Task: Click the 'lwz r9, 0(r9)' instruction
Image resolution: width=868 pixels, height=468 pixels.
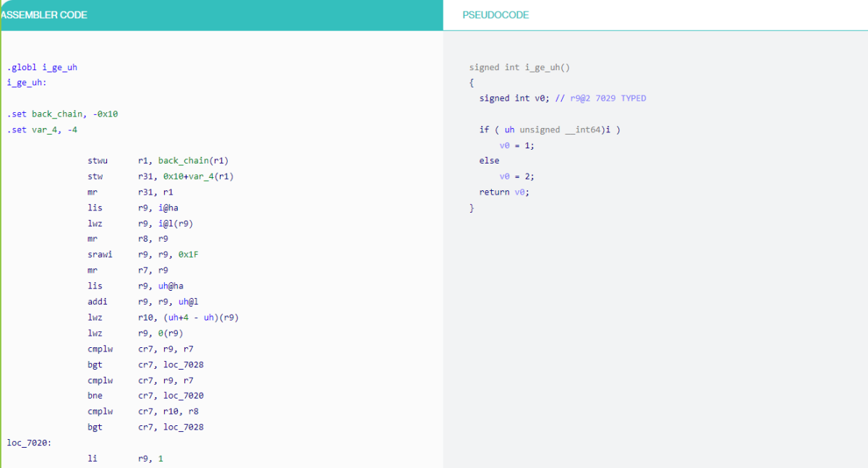Action: (x=135, y=333)
